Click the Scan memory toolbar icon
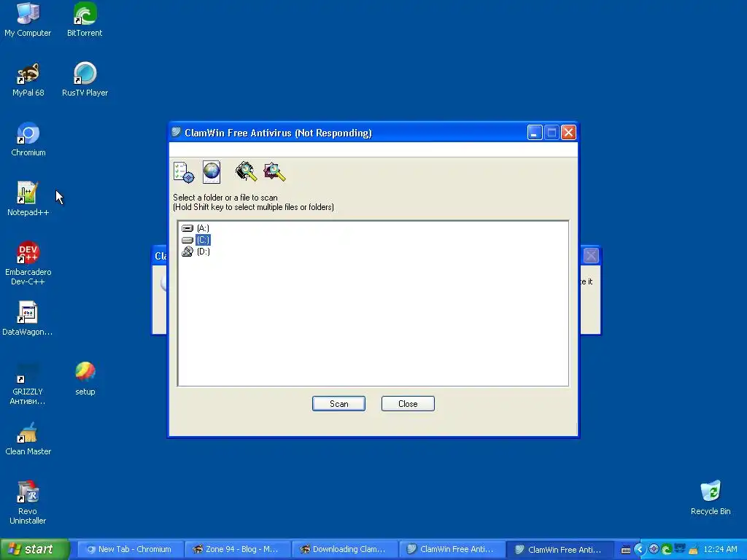This screenshot has width=747, height=560. point(247,172)
